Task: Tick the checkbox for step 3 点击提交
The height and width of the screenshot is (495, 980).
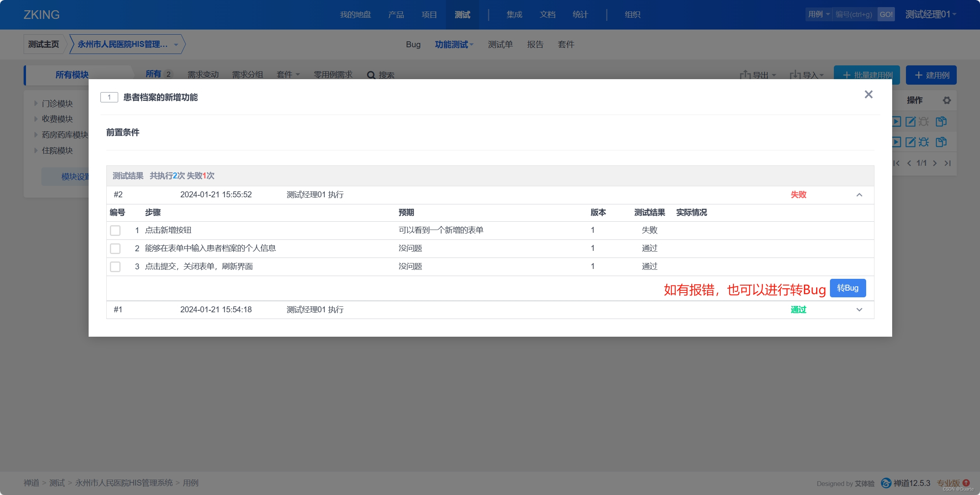Action: pos(115,267)
